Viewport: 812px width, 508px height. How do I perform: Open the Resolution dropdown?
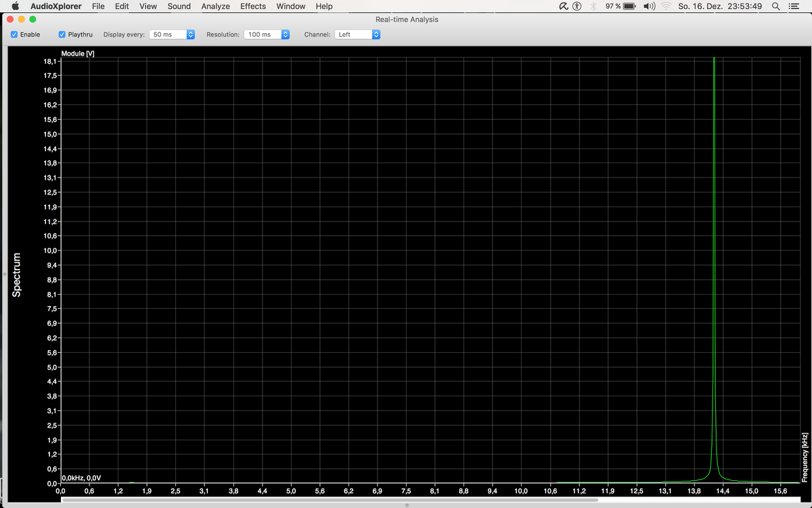[x=267, y=35]
